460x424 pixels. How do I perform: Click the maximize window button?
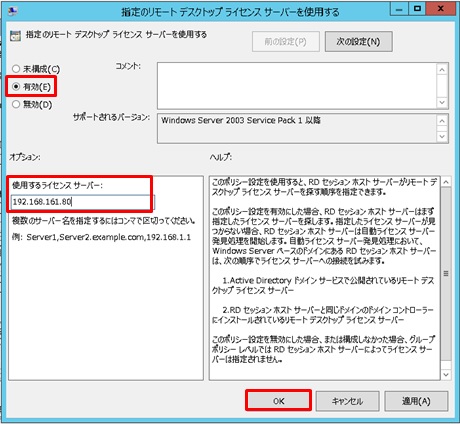coord(417,9)
